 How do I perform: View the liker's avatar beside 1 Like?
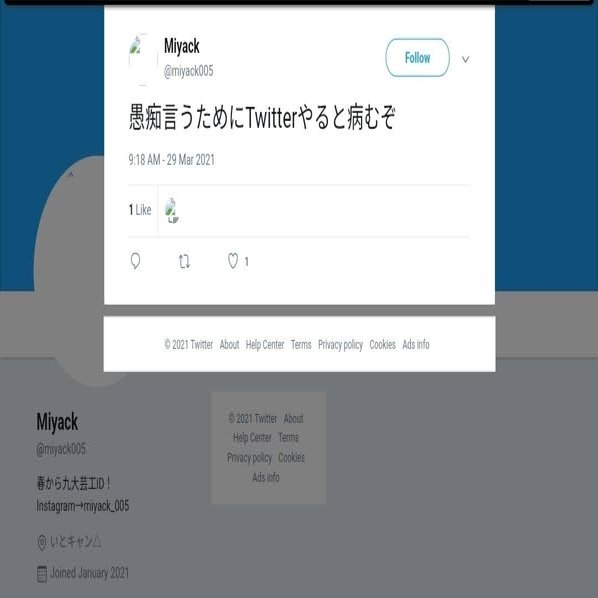point(171,210)
